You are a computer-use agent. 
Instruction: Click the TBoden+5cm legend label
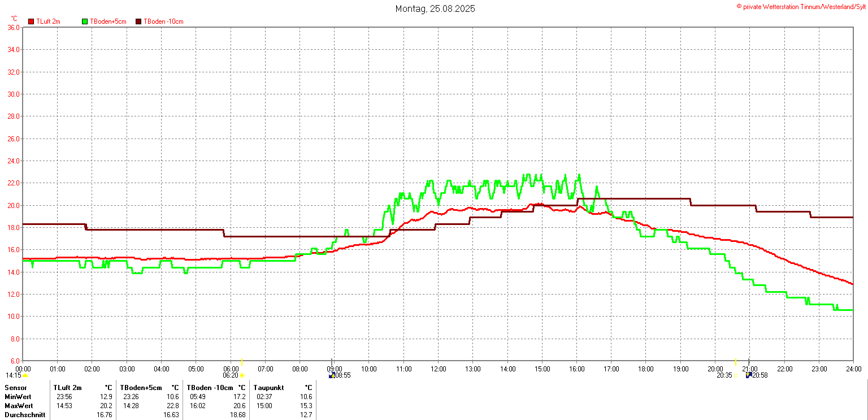(x=108, y=21)
